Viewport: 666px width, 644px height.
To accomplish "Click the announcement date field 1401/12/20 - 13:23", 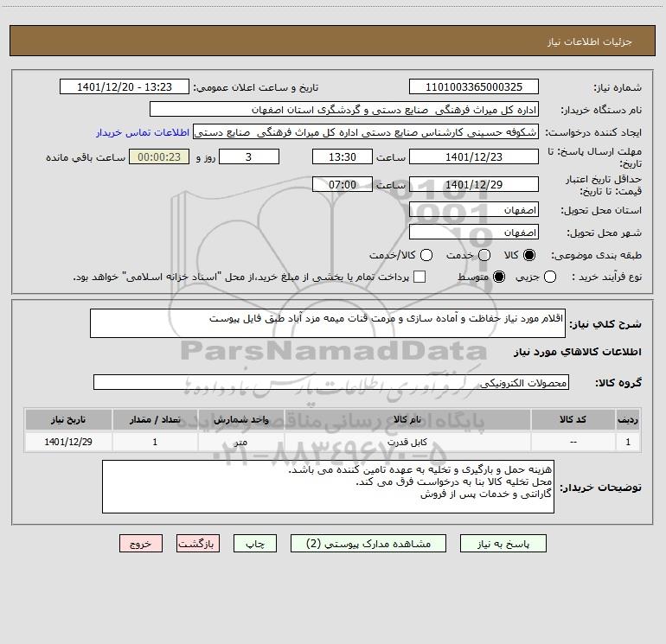I will 125,86.
